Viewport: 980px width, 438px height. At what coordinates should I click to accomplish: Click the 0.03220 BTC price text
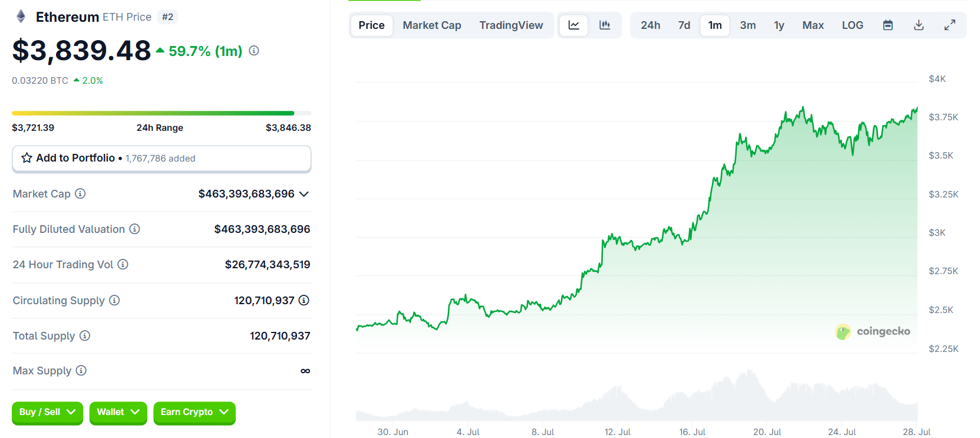40,81
